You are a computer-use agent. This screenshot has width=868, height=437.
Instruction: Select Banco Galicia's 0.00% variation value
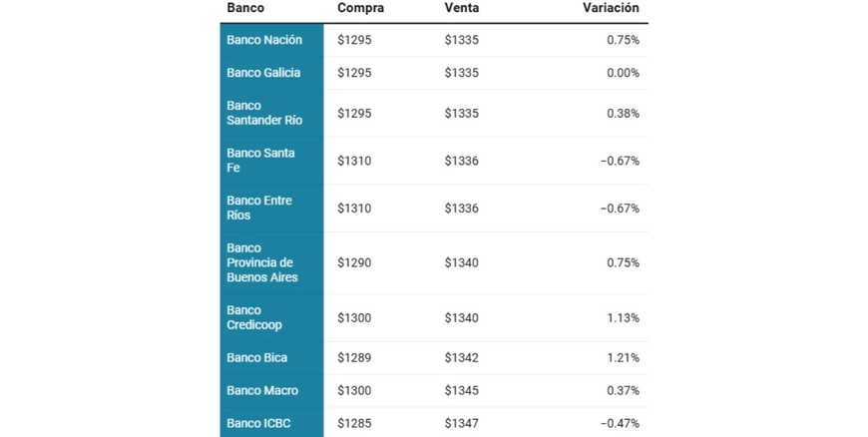623,73
